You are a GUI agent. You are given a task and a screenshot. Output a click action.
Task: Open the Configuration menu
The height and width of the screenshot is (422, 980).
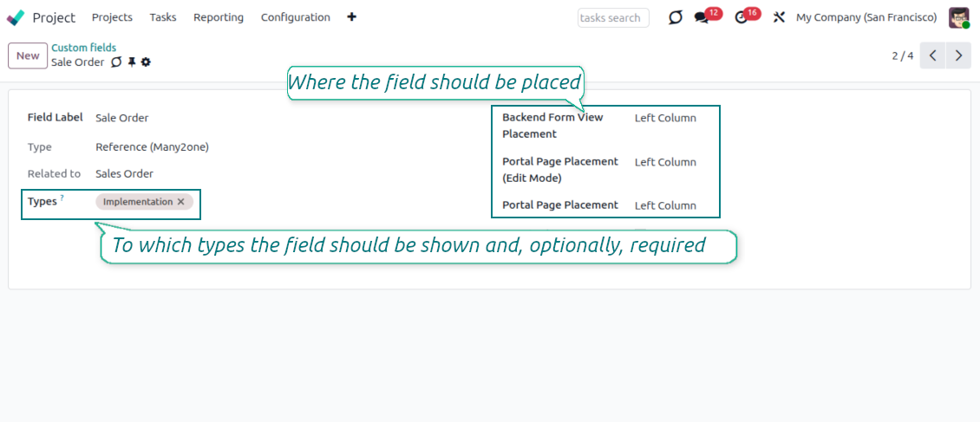(295, 17)
